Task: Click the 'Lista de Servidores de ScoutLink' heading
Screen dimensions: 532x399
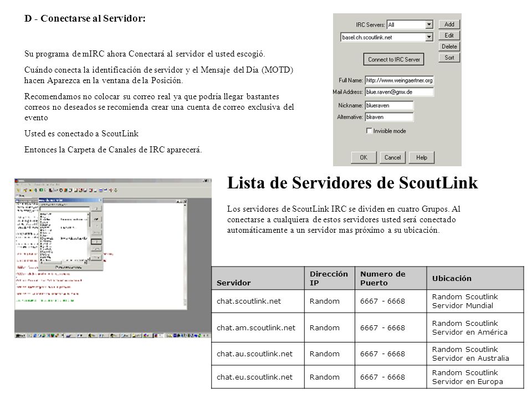Action: point(352,183)
